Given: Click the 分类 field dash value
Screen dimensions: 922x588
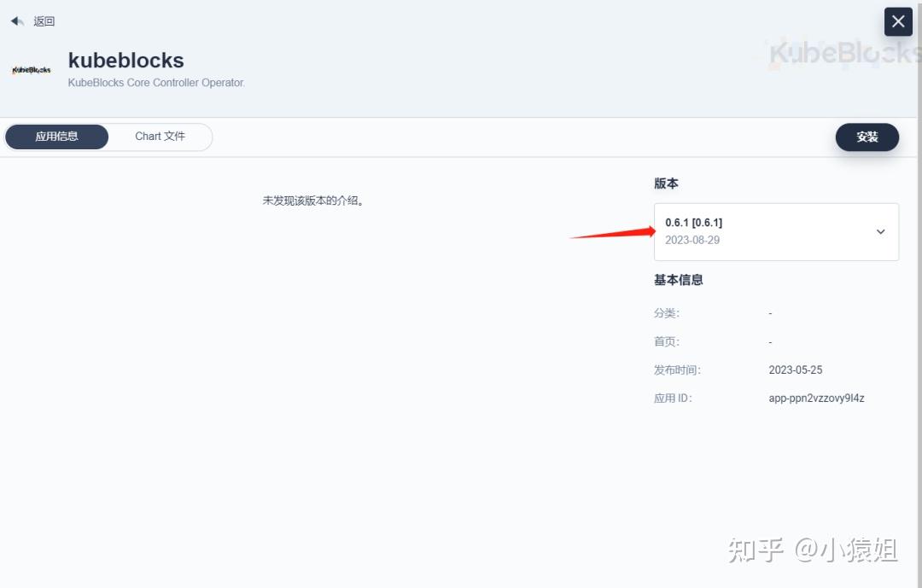Looking at the screenshot, I should coord(769,313).
